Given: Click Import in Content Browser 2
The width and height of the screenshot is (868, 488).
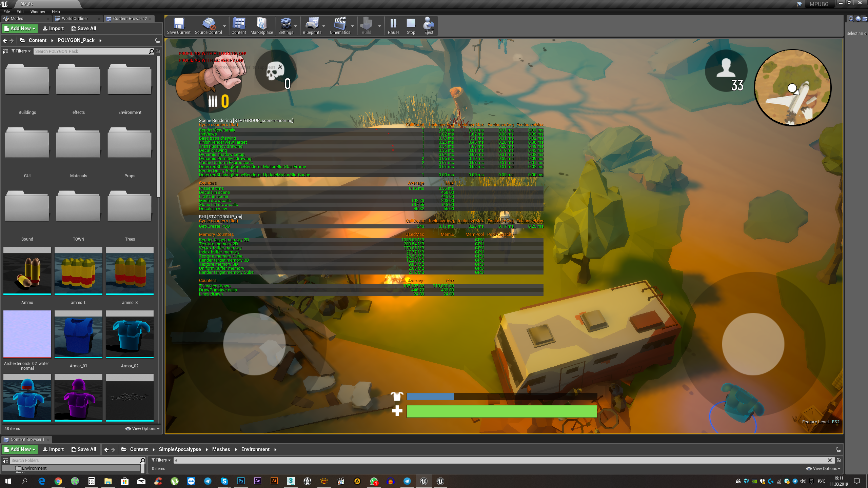Looking at the screenshot, I should [x=53, y=28].
